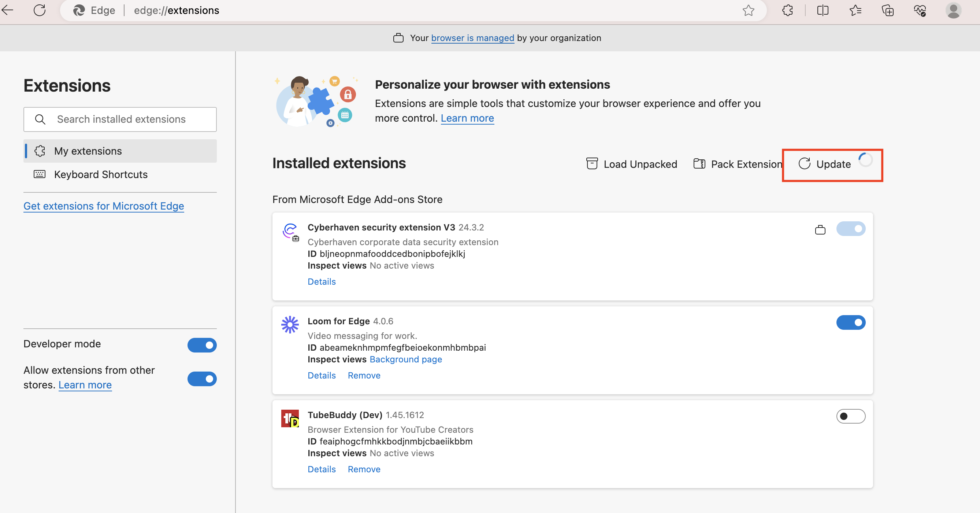Open Keyboard Shortcuts section
Screen dimensions: 980x513
click(120, 175)
